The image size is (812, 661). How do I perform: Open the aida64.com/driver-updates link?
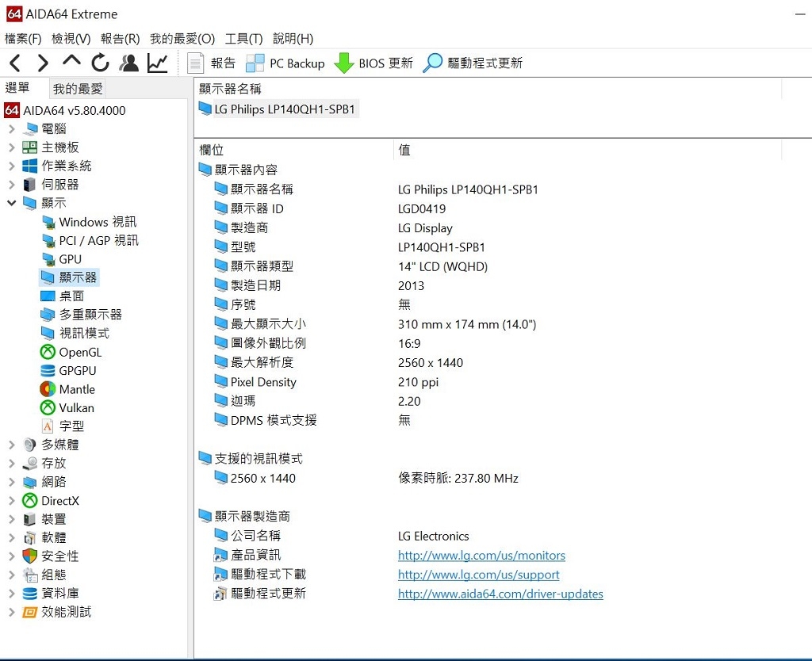coord(500,594)
